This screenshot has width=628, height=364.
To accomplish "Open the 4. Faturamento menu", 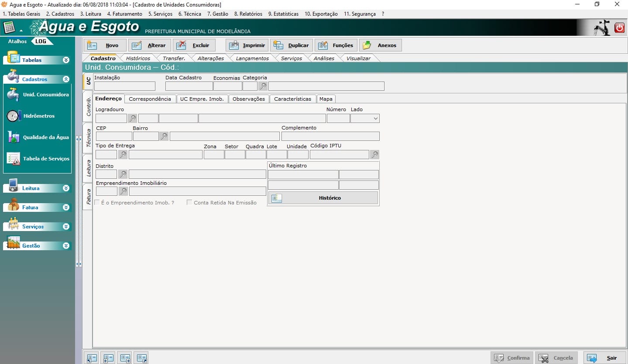I will click(x=124, y=14).
